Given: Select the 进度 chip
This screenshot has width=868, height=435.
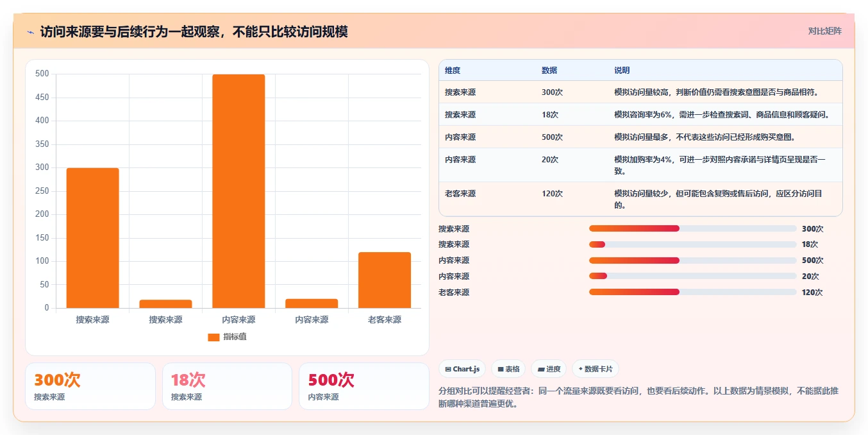Looking at the screenshot, I should click(x=549, y=369).
